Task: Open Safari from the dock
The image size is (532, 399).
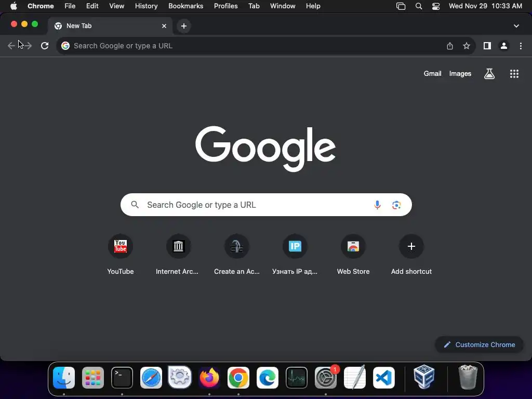Action: 151,378
